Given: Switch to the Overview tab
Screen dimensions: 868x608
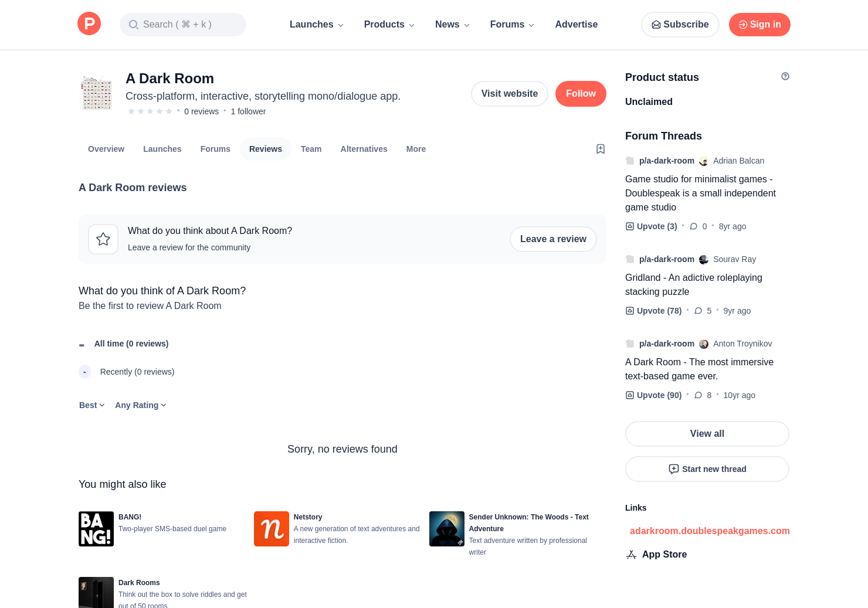Looking at the screenshot, I should click(106, 149).
